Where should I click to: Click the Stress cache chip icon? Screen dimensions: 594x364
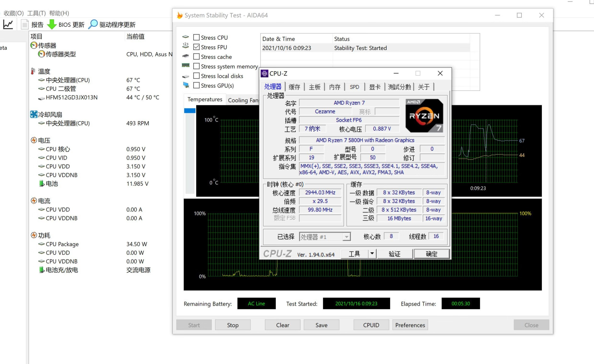coord(185,56)
